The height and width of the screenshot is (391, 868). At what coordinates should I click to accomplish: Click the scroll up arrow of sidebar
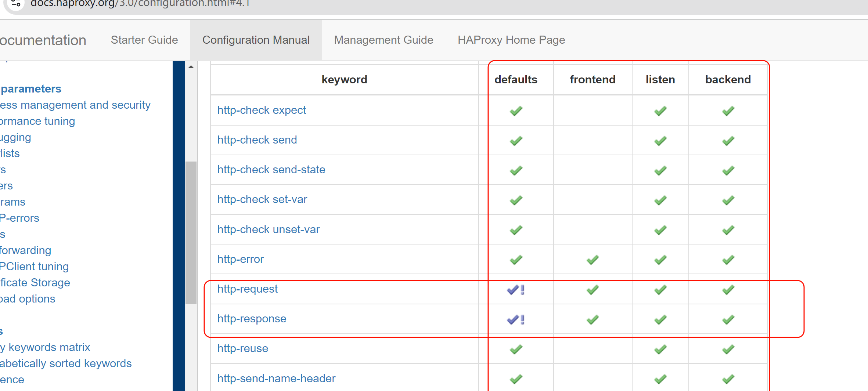[191, 67]
